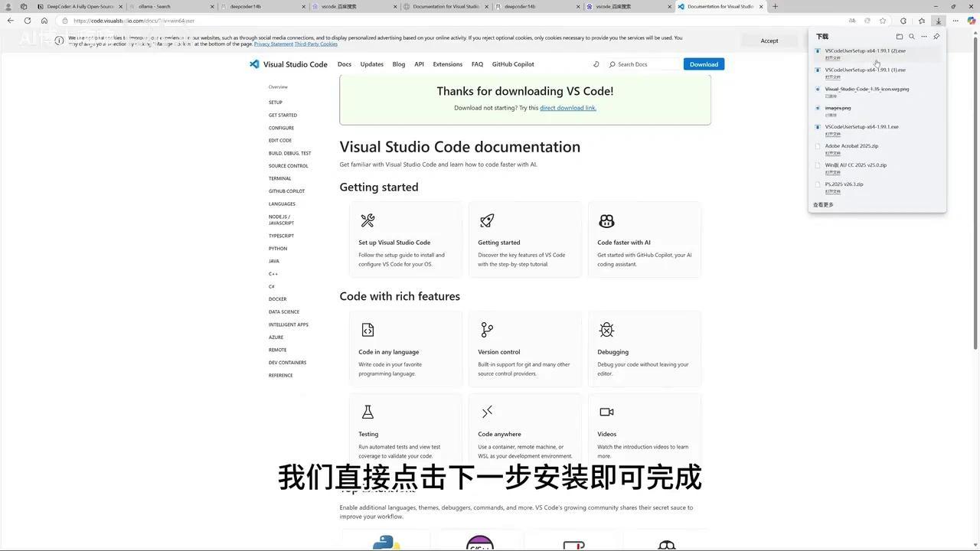The image size is (980, 551).
Task: Close the ollama - Search tab
Action: point(212,6)
